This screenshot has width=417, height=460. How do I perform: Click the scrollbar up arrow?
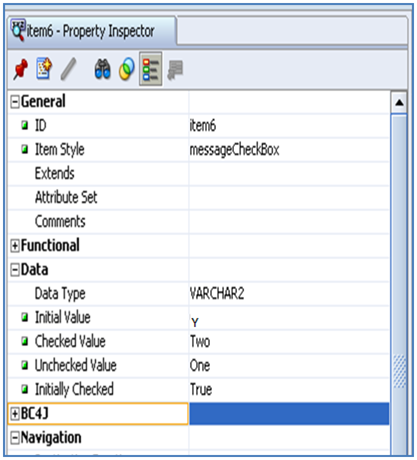(399, 103)
